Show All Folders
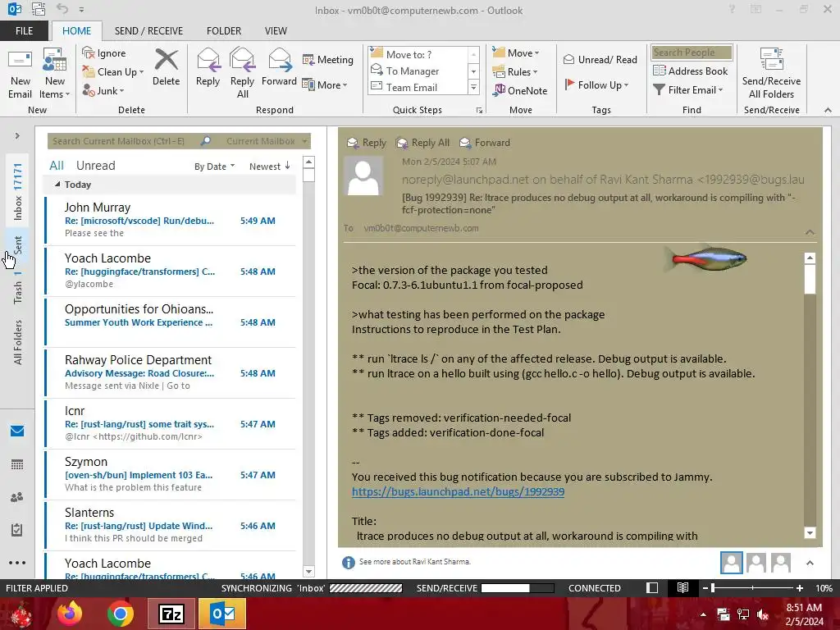Viewport: 840px width, 630px height. coord(18,342)
